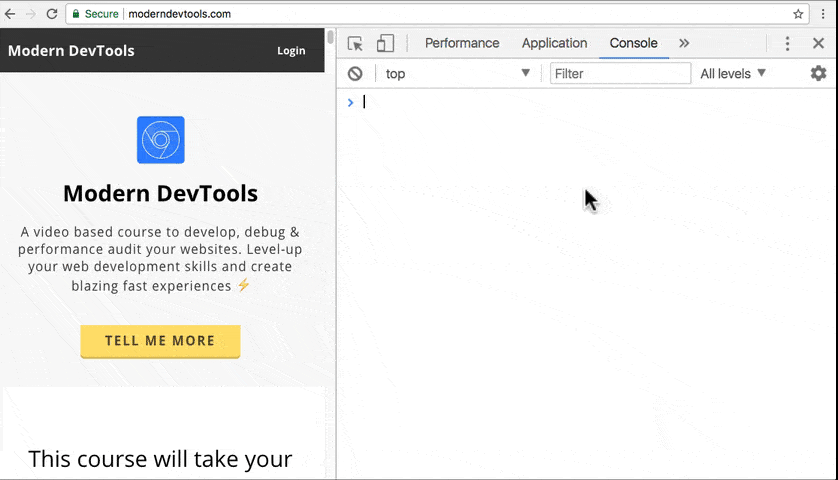Click the 'A video based course' description
Viewport: 838px width, 480px height.
pos(160,259)
